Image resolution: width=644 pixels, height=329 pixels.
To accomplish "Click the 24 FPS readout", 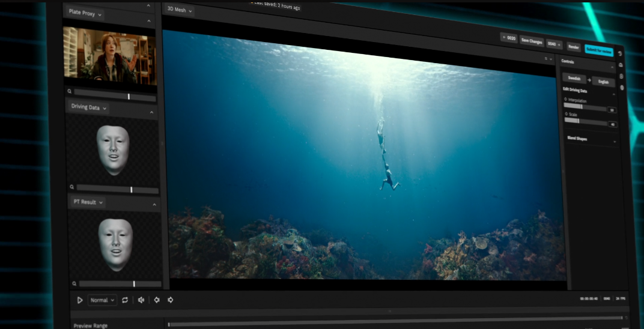I will (621, 298).
